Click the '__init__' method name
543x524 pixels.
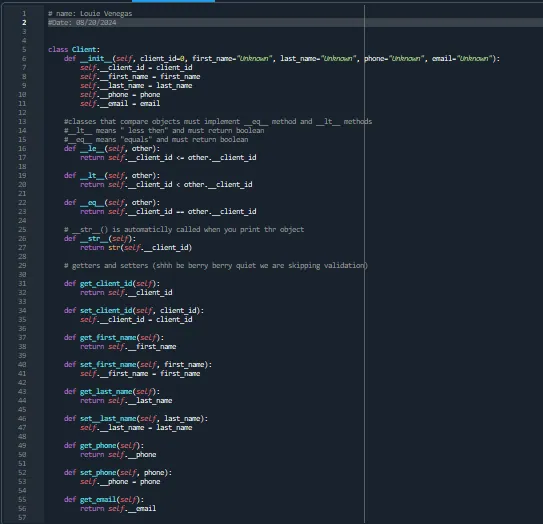click(x=96, y=59)
